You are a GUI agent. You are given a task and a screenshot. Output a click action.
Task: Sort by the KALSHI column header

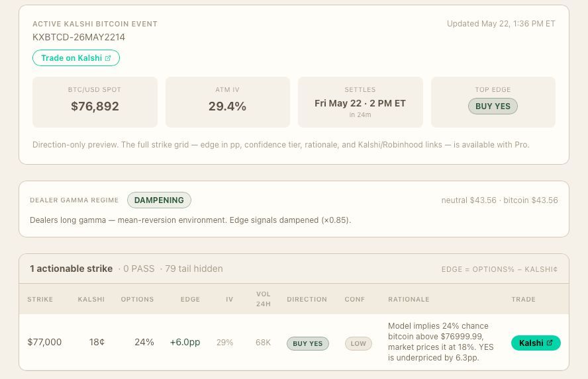[91, 299]
